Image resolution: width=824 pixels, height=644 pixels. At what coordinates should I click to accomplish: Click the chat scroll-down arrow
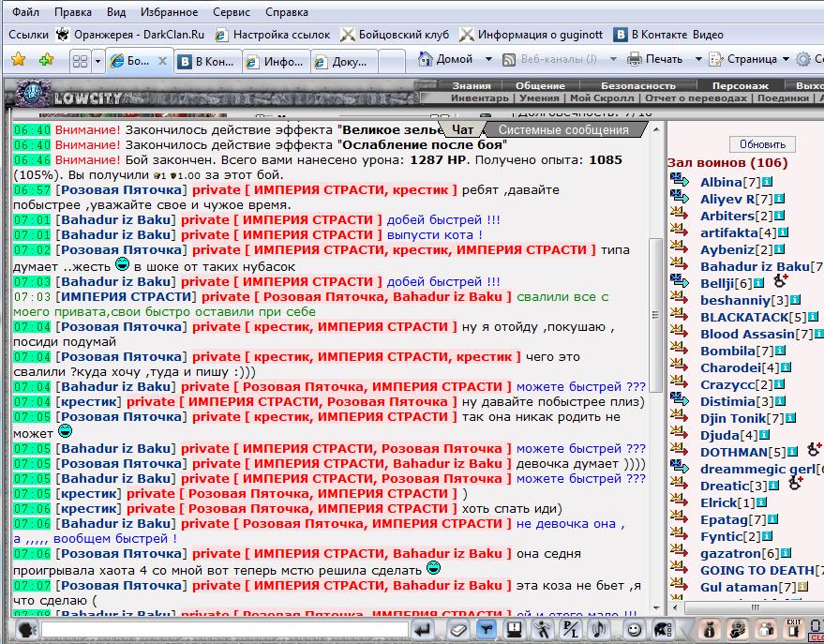pyautogui.click(x=656, y=608)
